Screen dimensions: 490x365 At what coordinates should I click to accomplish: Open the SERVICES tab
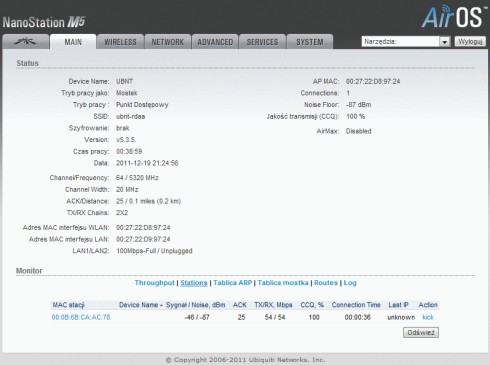(x=262, y=42)
